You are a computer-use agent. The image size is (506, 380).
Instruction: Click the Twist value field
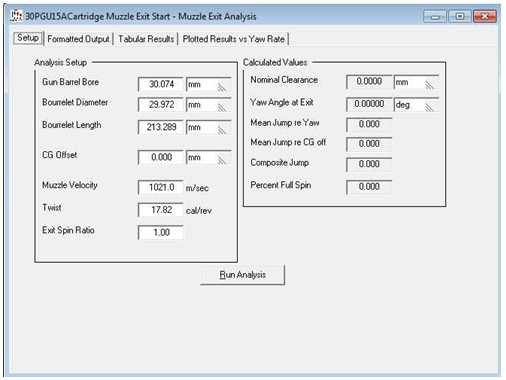[161, 210]
